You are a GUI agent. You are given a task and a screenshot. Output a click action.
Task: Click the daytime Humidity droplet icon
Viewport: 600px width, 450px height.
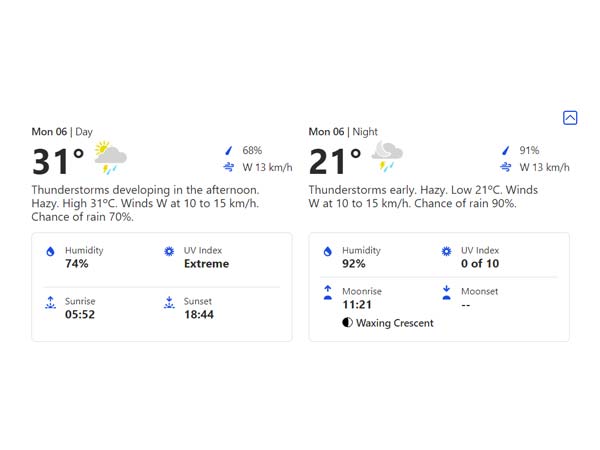[50, 252]
